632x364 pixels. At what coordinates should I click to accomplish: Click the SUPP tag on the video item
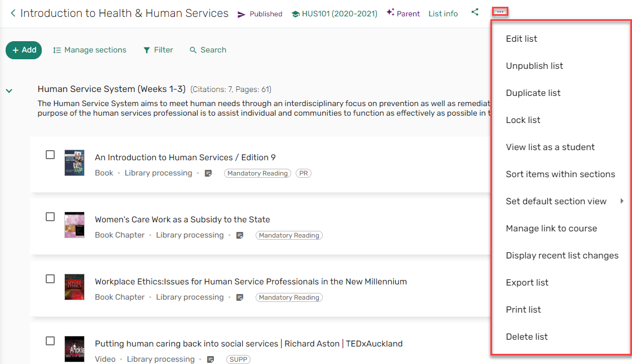coord(238,359)
